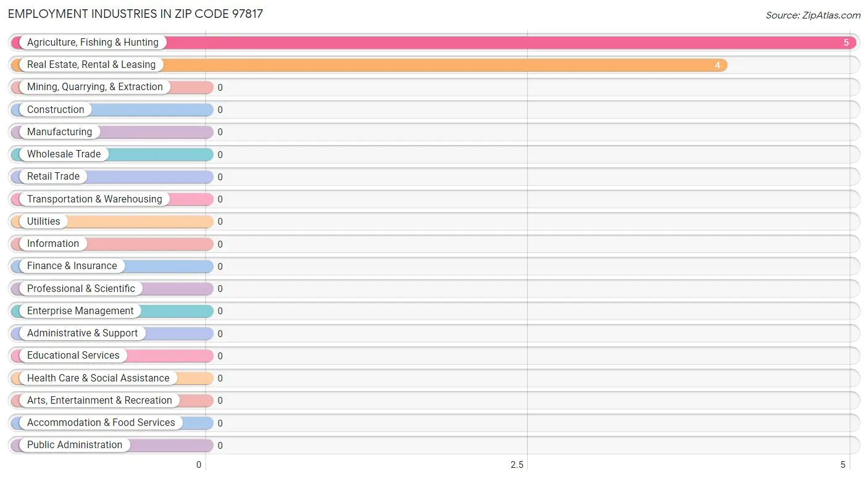Select the Transportation & Warehousing label
This screenshot has width=868, height=479.
[94, 199]
